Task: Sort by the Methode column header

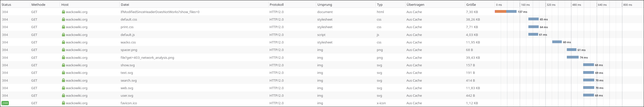Action: [x=38, y=5]
